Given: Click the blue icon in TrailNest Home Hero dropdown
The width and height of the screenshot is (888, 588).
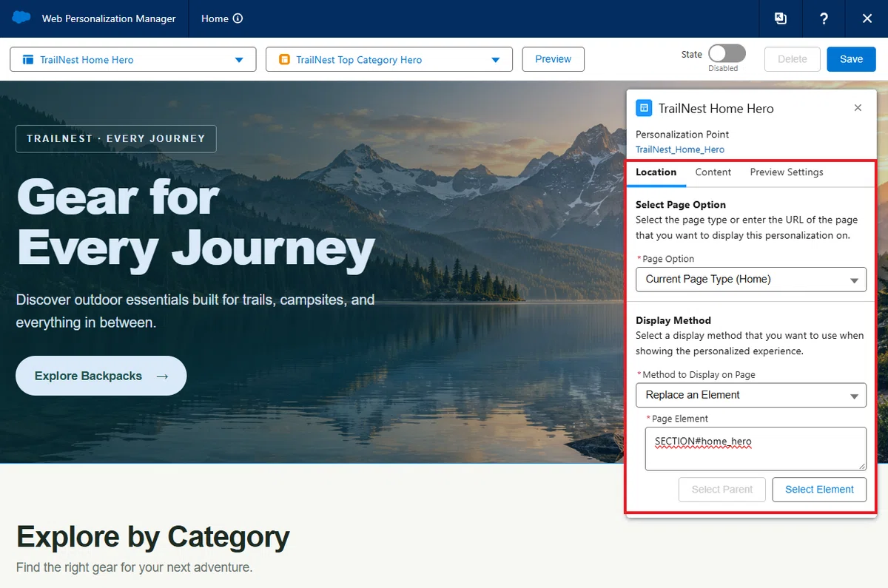Looking at the screenshot, I should pos(28,60).
